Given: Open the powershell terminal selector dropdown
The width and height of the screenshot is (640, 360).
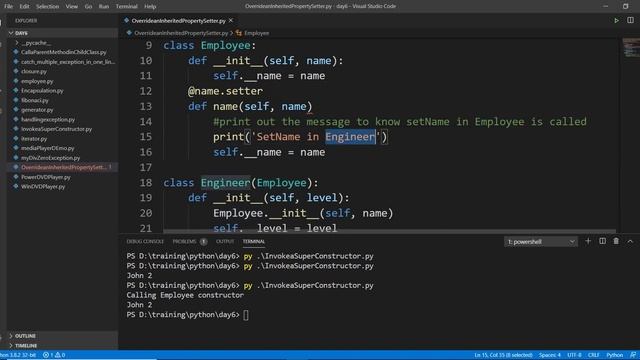Looking at the screenshot, I should coord(541,242).
